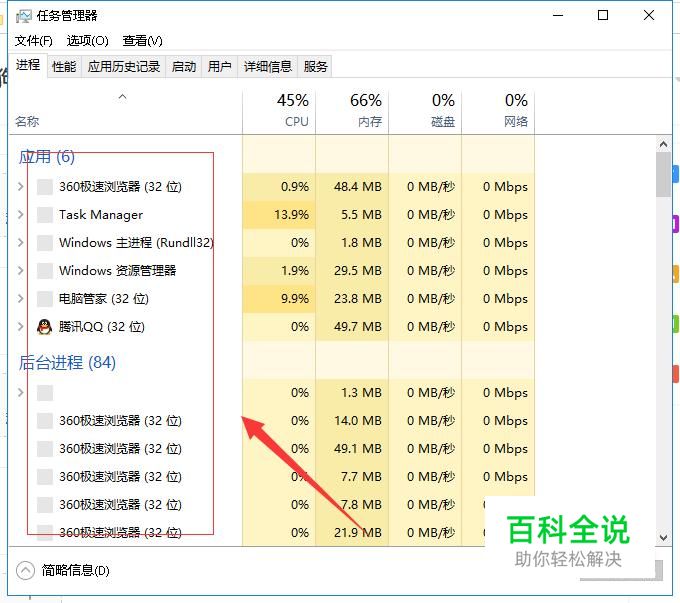Expand the 电脑管家 (32 位) row
Image resolution: width=680 pixels, height=603 pixels.
20,299
